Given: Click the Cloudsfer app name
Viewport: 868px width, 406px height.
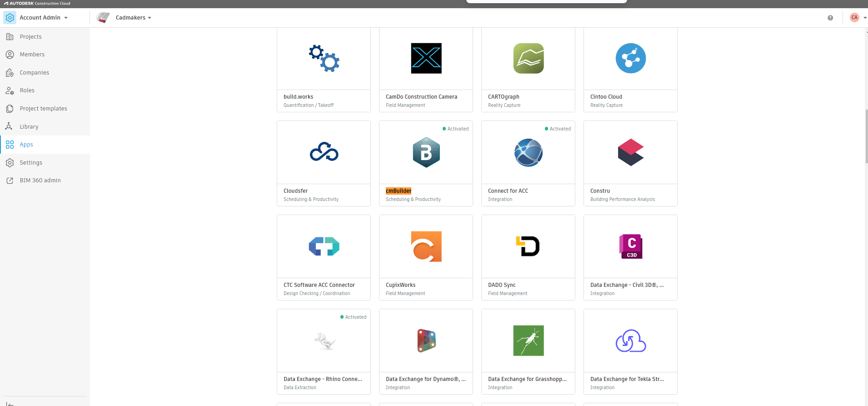Looking at the screenshot, I should point(295,191).
